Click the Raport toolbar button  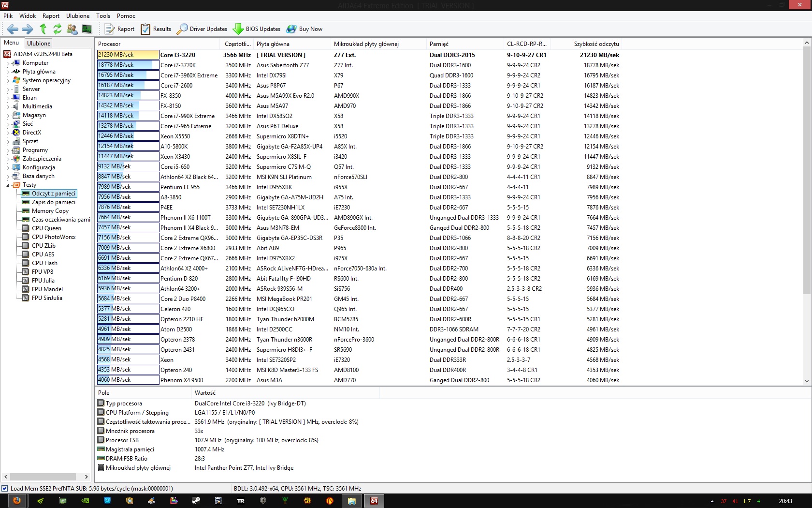click(x=120, y=29)
